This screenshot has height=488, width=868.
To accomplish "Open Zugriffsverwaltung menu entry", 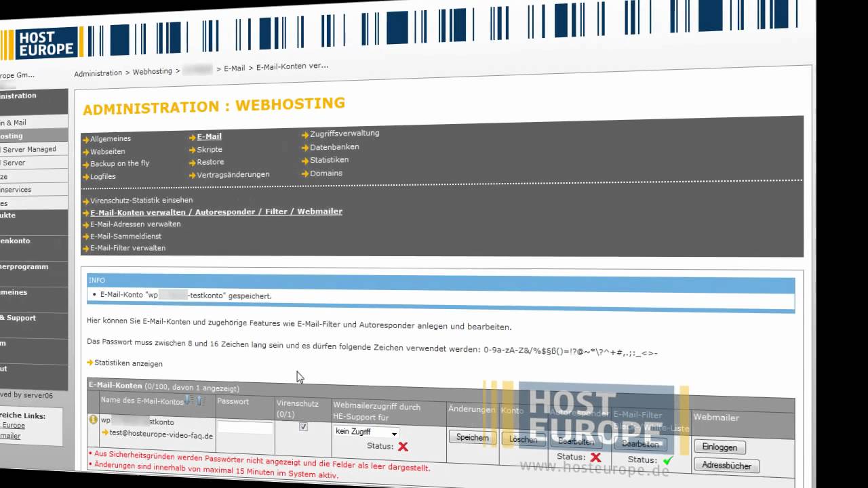I will [x=344, y=134].
